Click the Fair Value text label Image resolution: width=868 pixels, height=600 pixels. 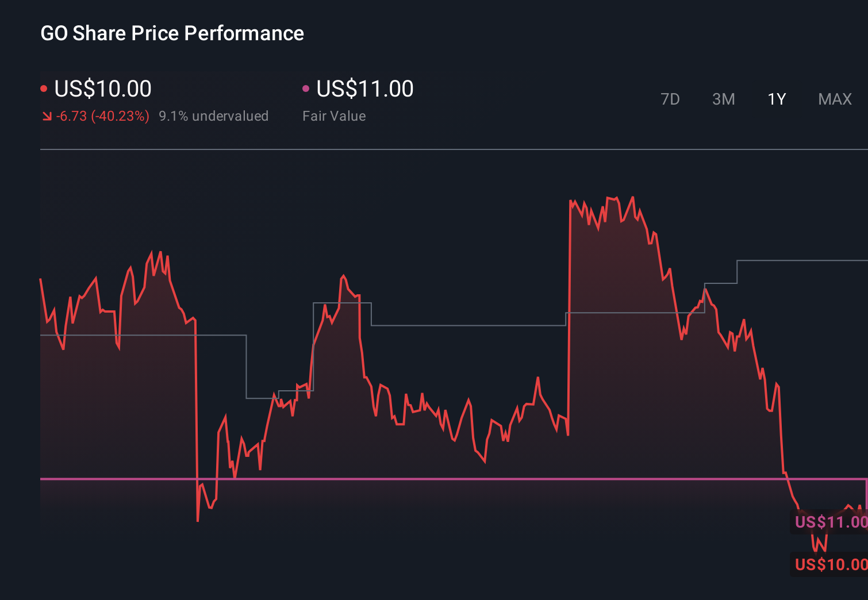click(x=334, y=116)
